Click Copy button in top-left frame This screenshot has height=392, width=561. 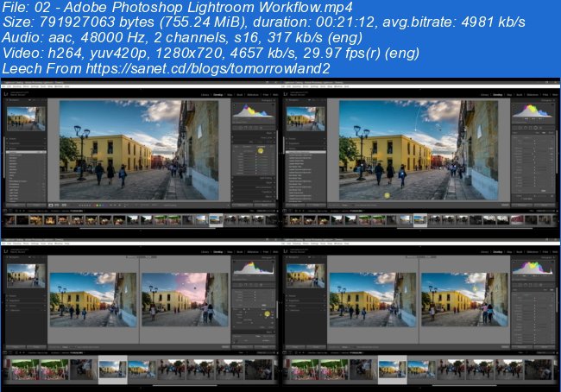point(16,205)
